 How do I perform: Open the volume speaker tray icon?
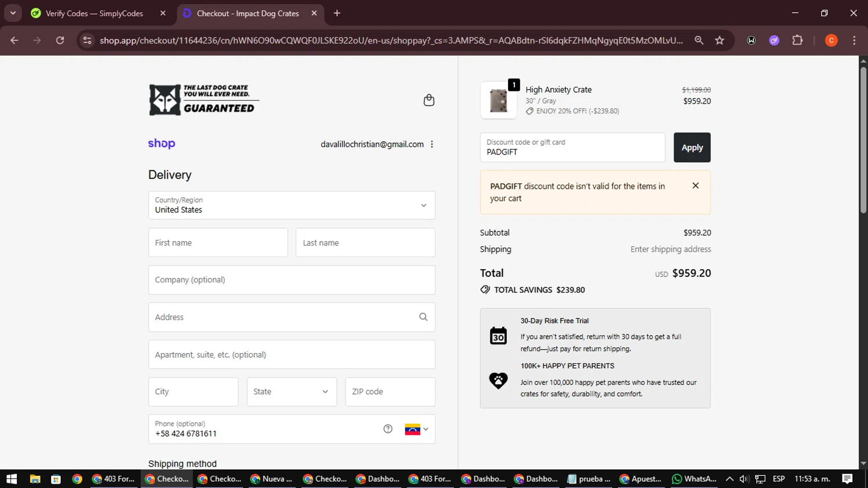[744, 479]
